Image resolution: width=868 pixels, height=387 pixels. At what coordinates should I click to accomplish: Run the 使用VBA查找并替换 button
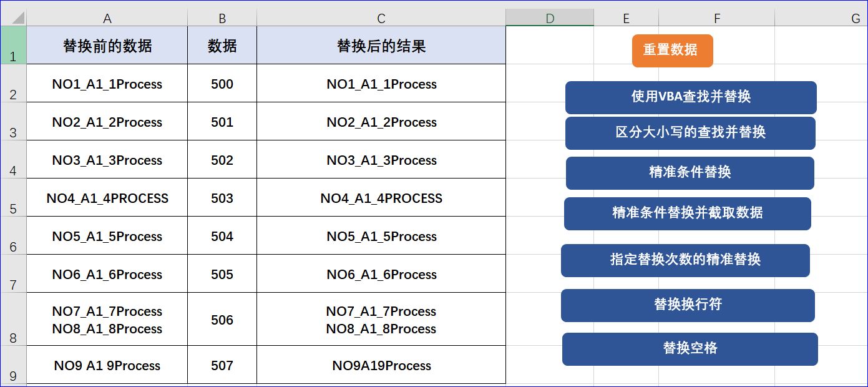point(691,97)
